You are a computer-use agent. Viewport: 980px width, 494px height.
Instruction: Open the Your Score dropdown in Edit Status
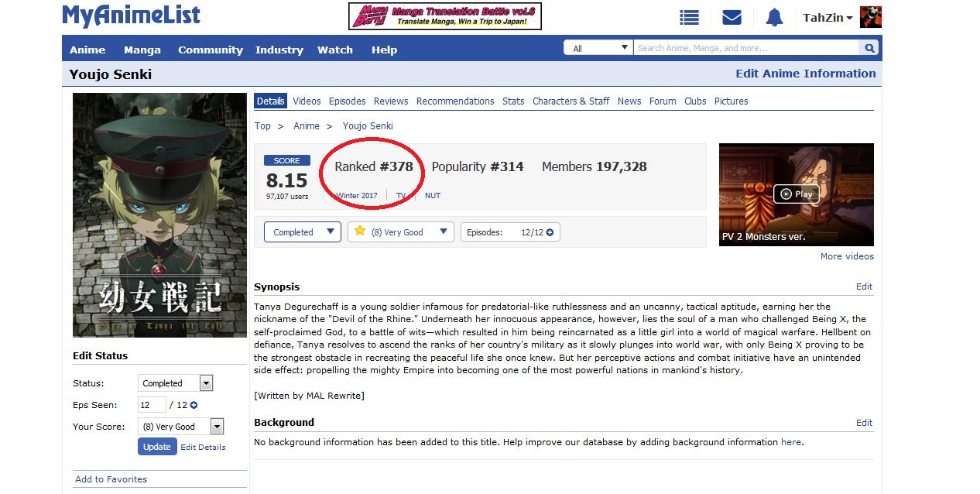tap(180, 427)
